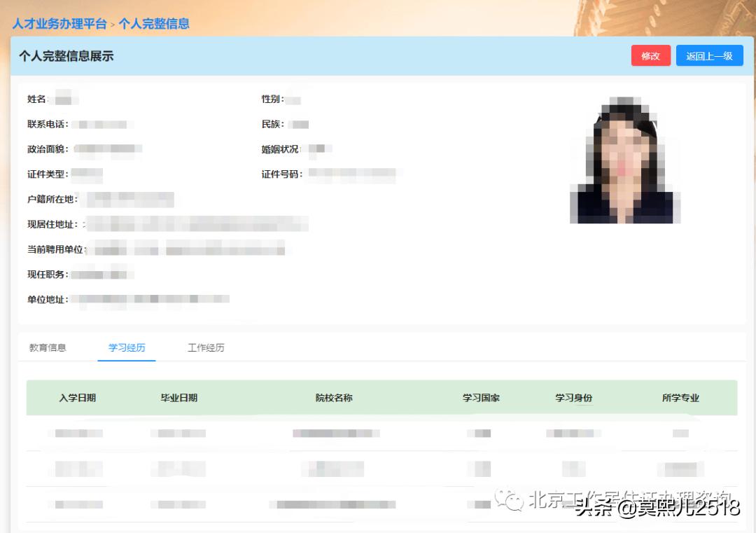Click the 当前聘用单位 field label

(x=57, y=249)
